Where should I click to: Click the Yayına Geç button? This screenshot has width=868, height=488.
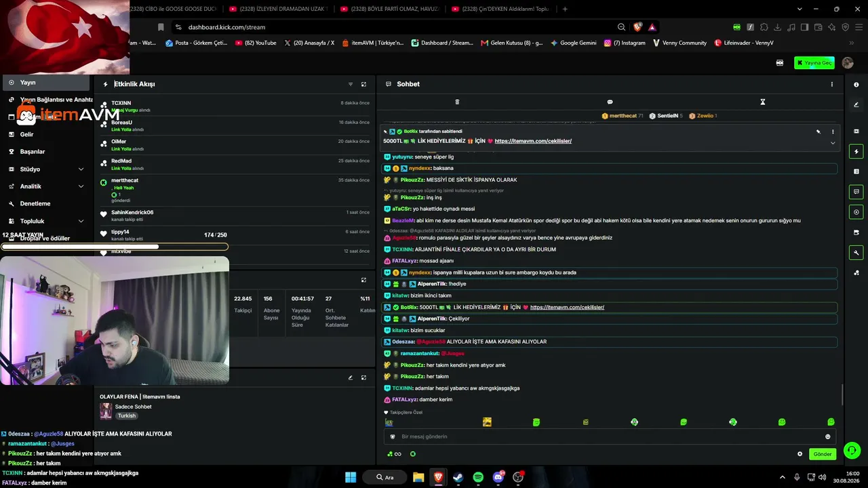click(x=814, y=62)
